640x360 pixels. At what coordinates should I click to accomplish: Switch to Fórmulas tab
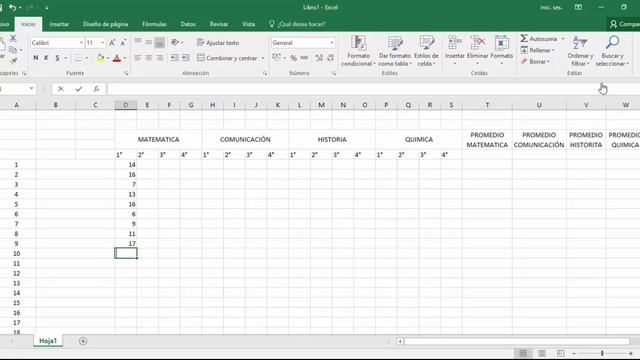pyautogui.click(x=154, y=24)
